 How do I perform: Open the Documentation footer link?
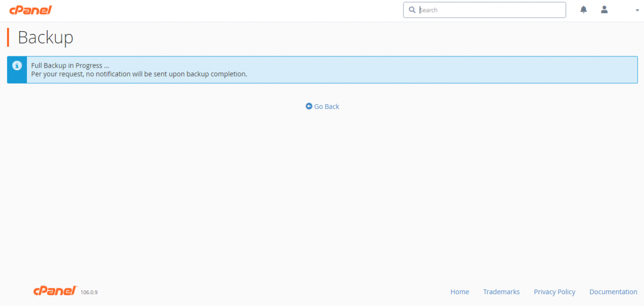click(613, 292)
